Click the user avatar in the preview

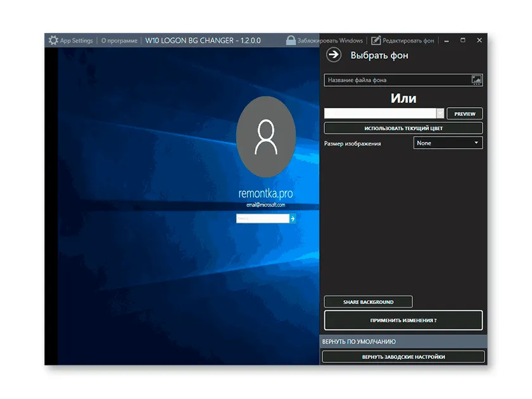point(265,137)
